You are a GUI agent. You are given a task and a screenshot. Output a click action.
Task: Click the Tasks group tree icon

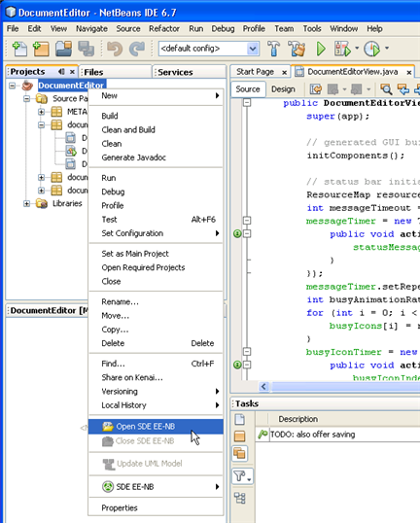(239, 498)
